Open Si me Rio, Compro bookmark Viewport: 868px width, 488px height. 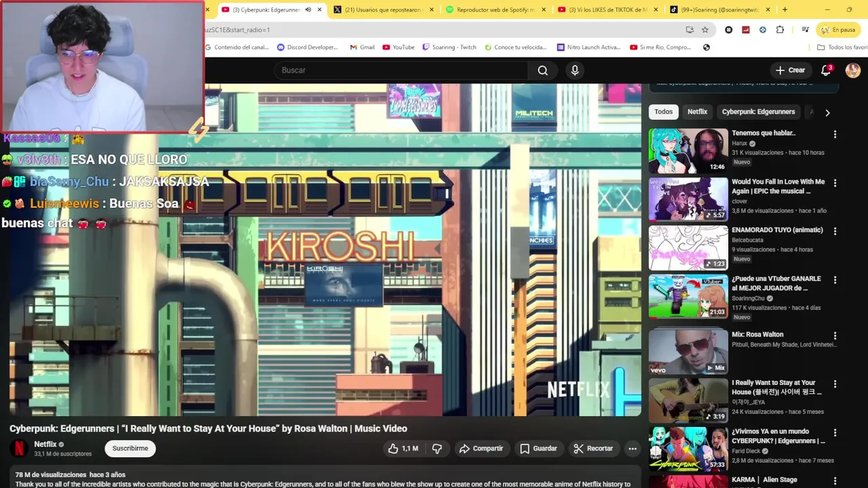coord(660,47)
